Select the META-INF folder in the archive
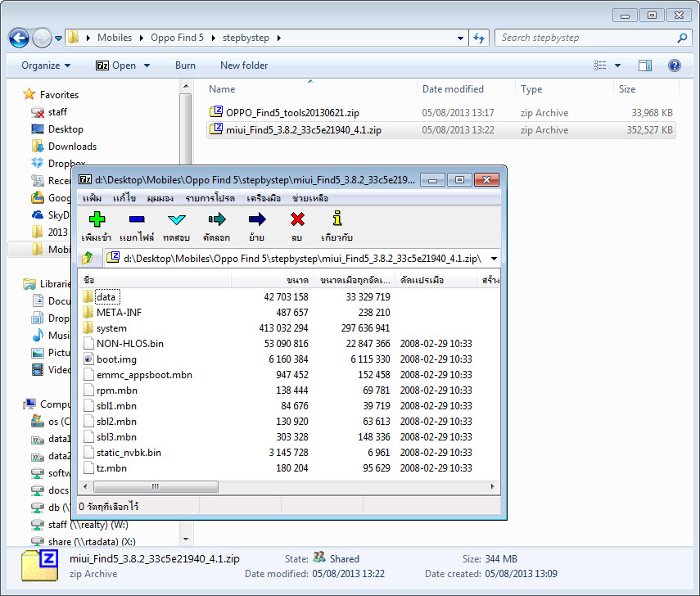This screenshot has width=700, height=596. [119, 313]
